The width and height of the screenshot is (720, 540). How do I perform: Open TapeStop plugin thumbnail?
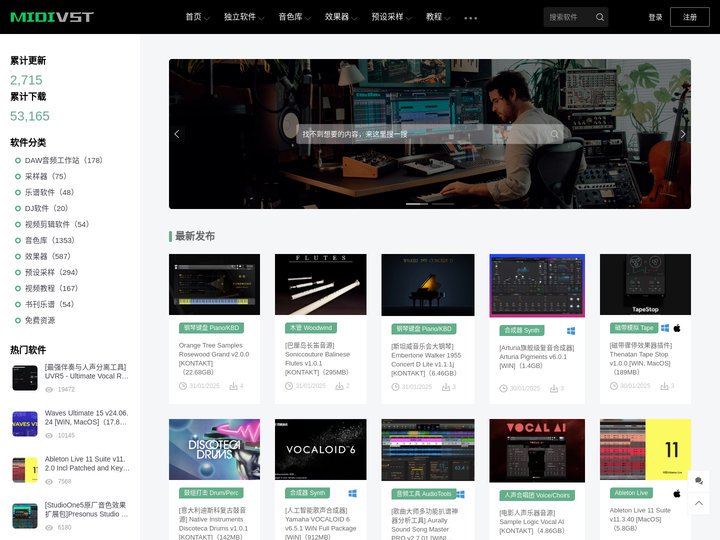click(645, 284)
